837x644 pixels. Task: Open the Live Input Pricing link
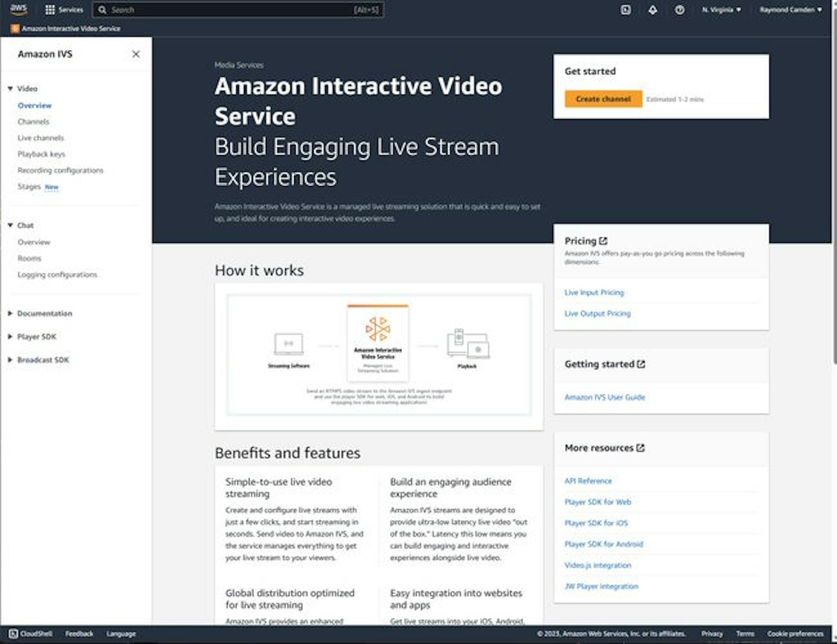click(x=594, y=293)
